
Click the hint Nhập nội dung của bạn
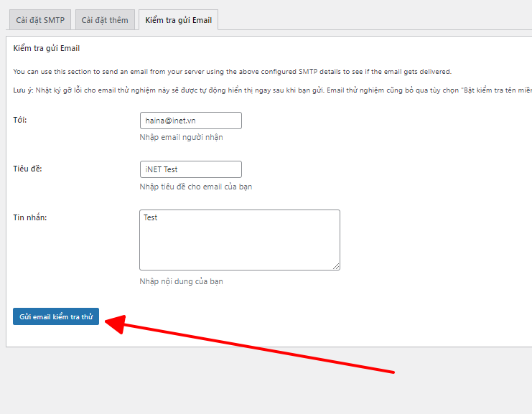click(x=181, y=281)
